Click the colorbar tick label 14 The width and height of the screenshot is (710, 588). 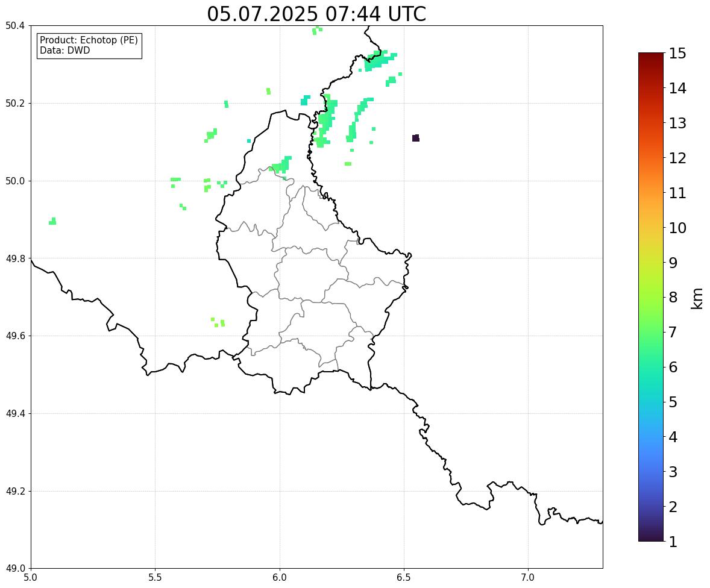tap(677, 89)
